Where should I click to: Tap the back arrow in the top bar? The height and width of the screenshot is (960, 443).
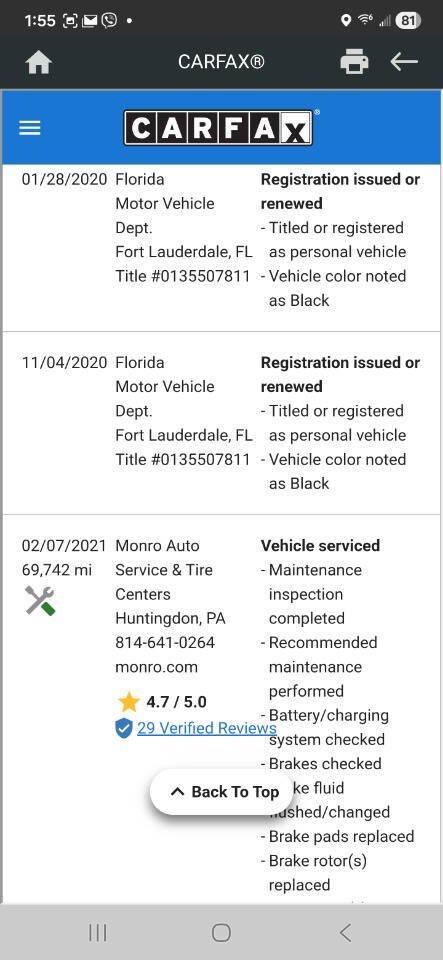(x=404, y=62)
